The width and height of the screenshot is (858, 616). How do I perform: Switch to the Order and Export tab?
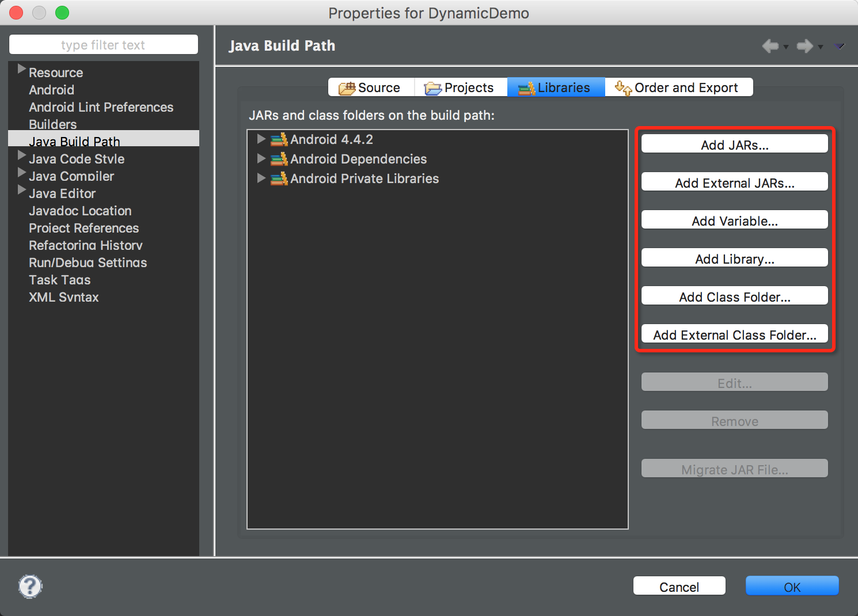tap(678, 88)
